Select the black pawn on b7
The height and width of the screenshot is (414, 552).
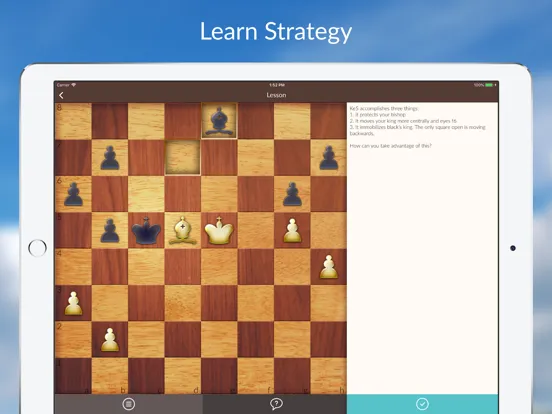coord(110,158)
